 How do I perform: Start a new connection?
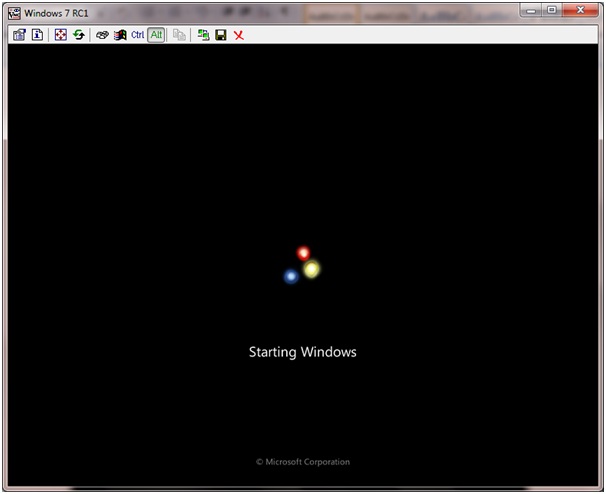coord(203,35)
